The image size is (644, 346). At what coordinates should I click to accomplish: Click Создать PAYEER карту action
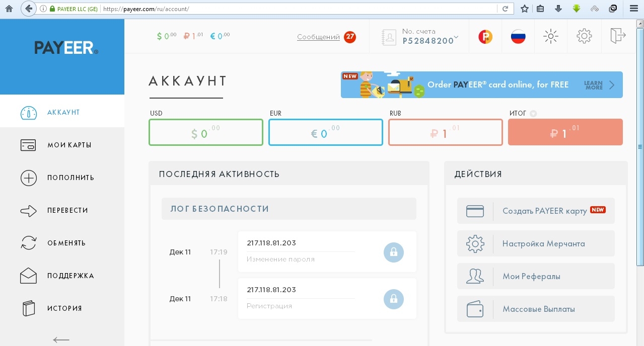536,211
